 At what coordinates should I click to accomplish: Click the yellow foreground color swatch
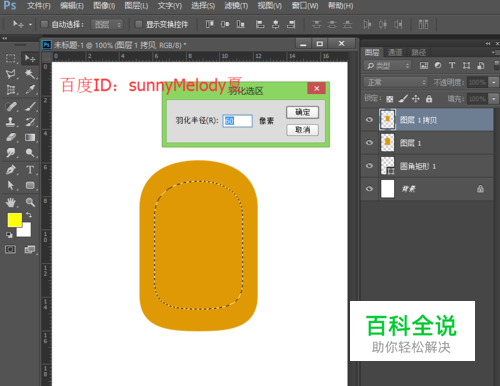(14, 220)
